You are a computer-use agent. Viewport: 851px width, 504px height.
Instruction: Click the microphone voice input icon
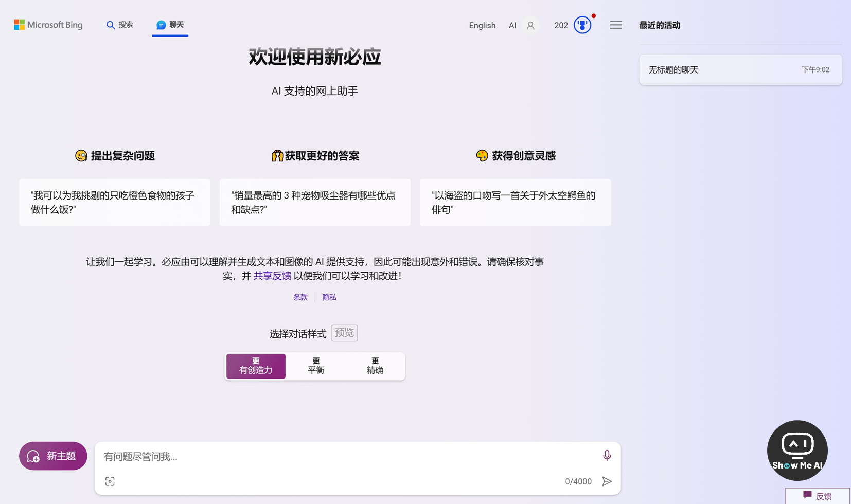607,455
